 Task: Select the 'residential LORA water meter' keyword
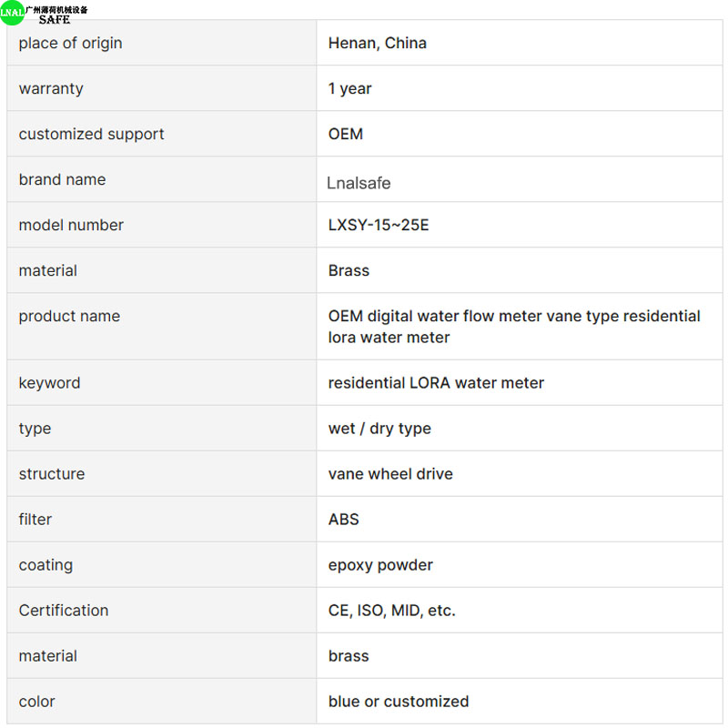coord(436,382)
